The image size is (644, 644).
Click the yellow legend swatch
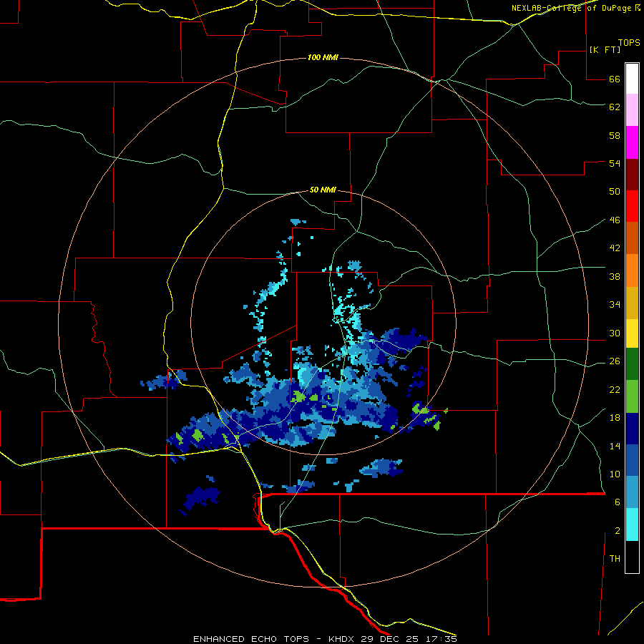point(632,333)
